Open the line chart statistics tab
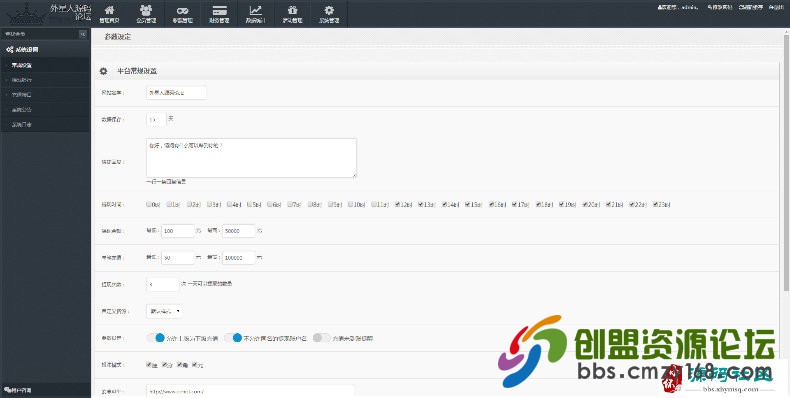 click(x=256, y=14)
